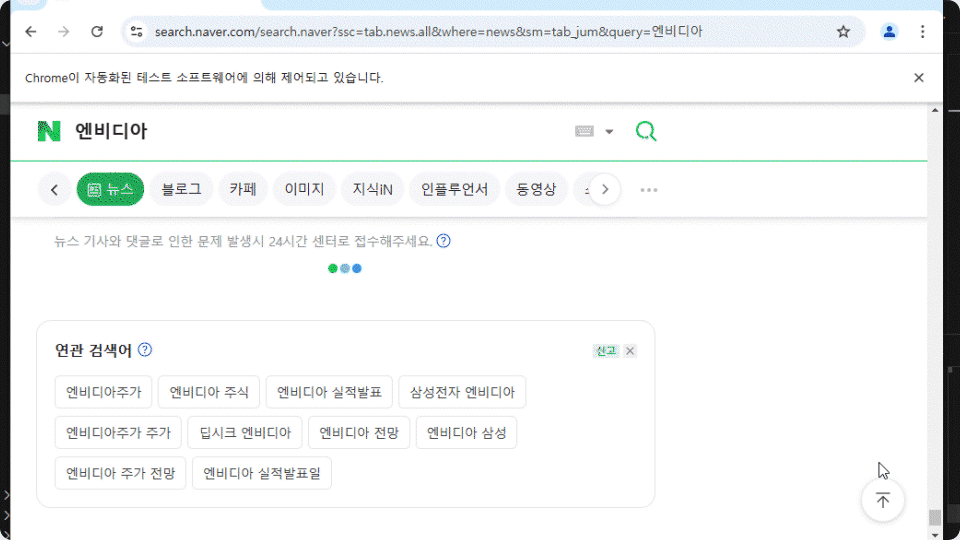This screenshot has width=960, height=540.
Task: Switch to the 이미지 tab
Action: 304,189
